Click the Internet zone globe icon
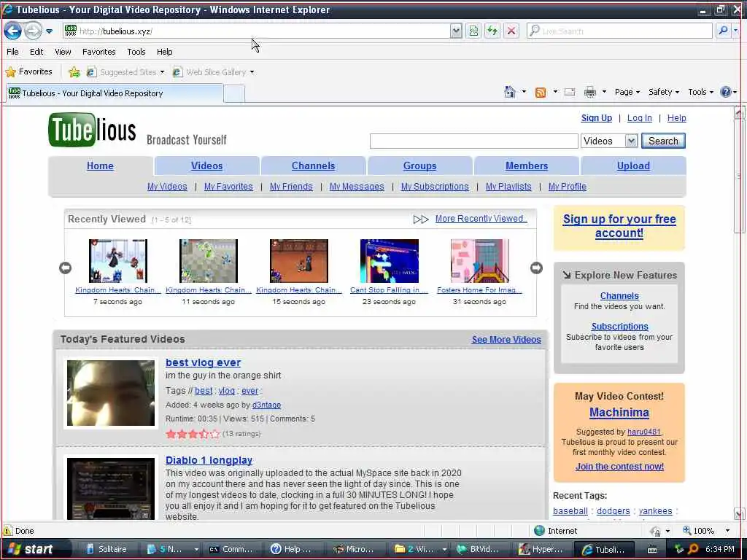The image size is (747, 560). [x=539, y=531]
